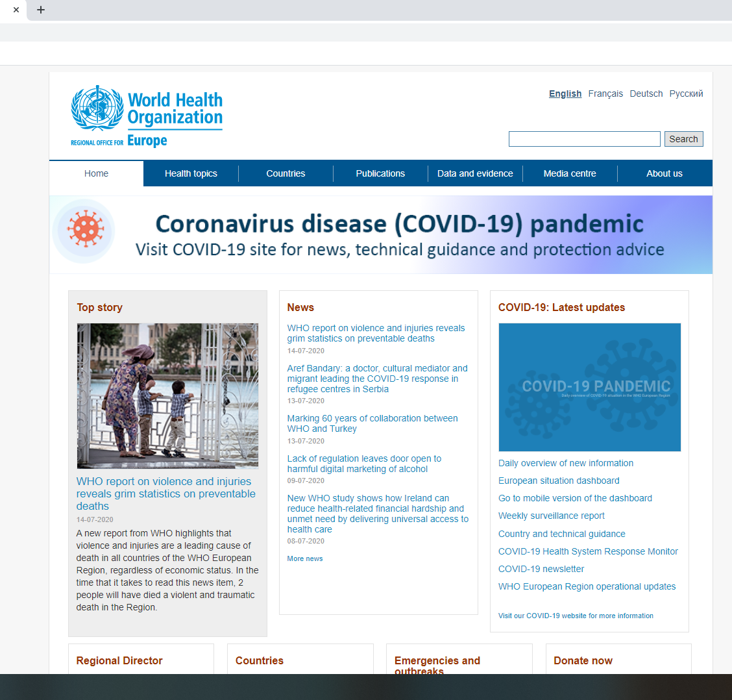Click the 14-07-2020 date under top story headline
732x700 pixels.
point(95,519)
